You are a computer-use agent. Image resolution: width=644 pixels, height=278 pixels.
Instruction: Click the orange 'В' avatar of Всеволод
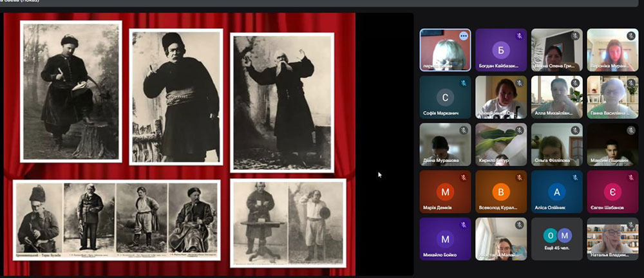tap(500, 192)
